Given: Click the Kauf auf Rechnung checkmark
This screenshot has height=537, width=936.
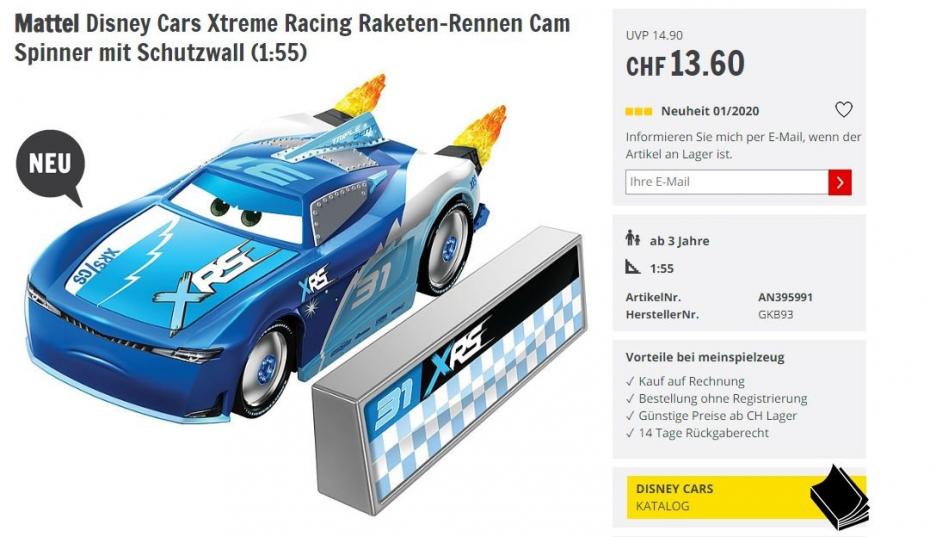Looking at the screenshot, I should 630,381.
